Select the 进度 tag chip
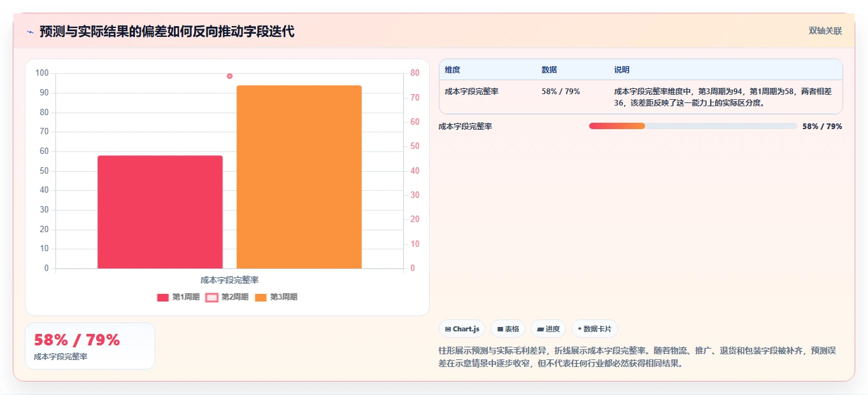Viewport: 868px width, 395px height. pyautogui.click(x=548, y=329)
